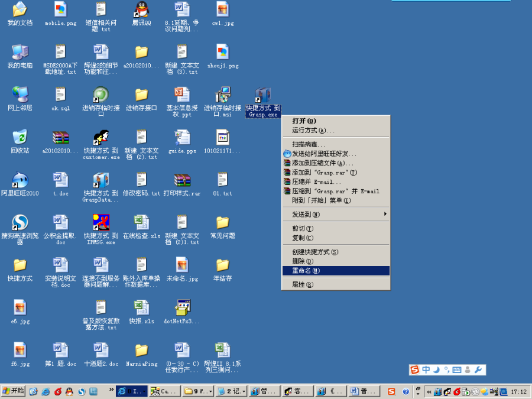Click the taskbar clock showing 17:12

[518, 391]
